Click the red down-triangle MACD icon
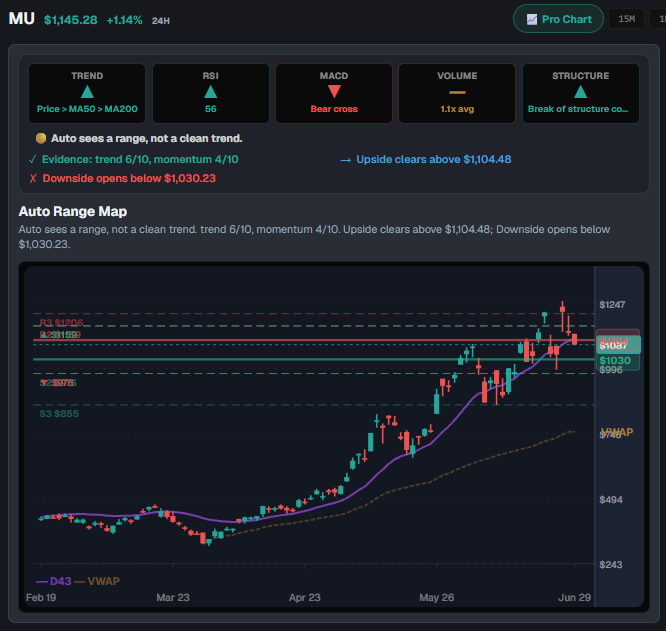 (x=334, y=92)
